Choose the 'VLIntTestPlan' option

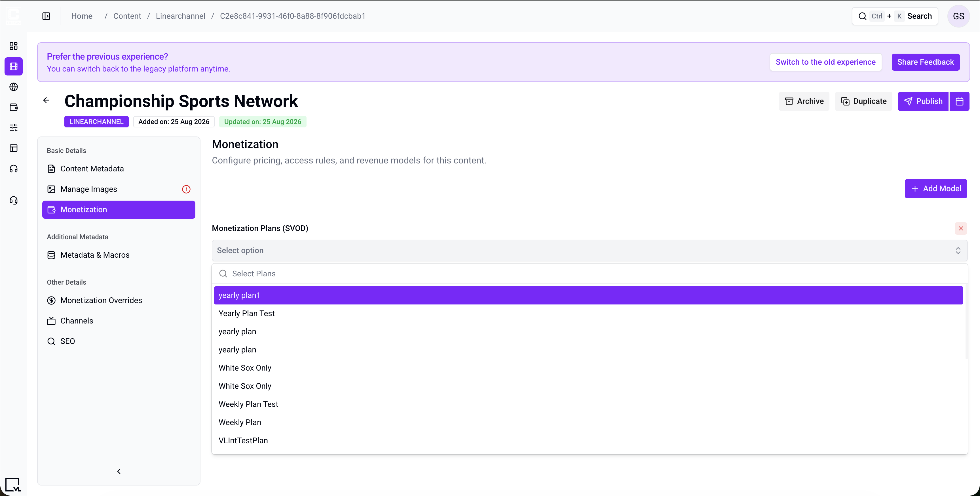click(x=588, y=441)
